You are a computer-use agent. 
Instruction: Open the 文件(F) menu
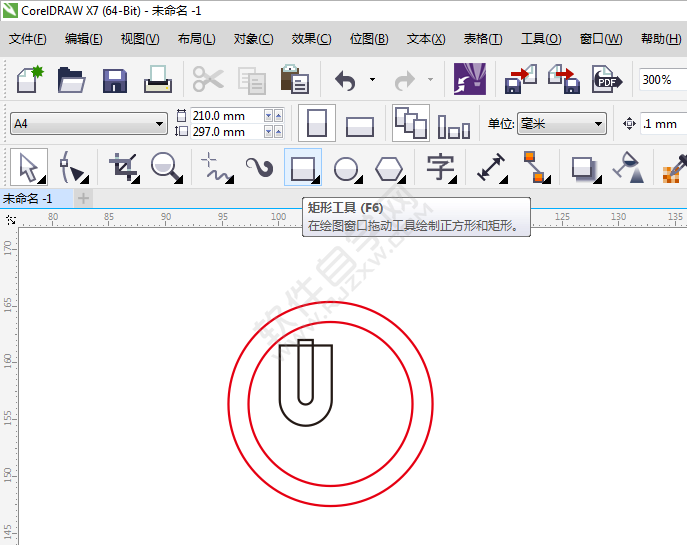point(28,39)
